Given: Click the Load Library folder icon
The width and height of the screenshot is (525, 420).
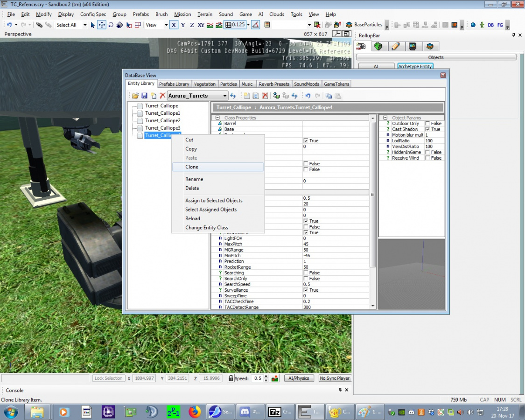Looking at the screenshot, I should click(135, 96).
